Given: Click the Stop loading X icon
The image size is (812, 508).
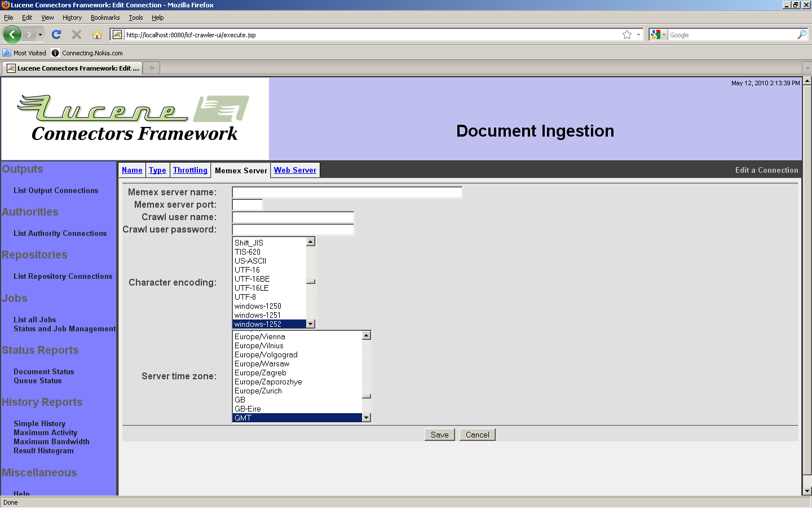Looking at the screenshot, I should 77,34.
